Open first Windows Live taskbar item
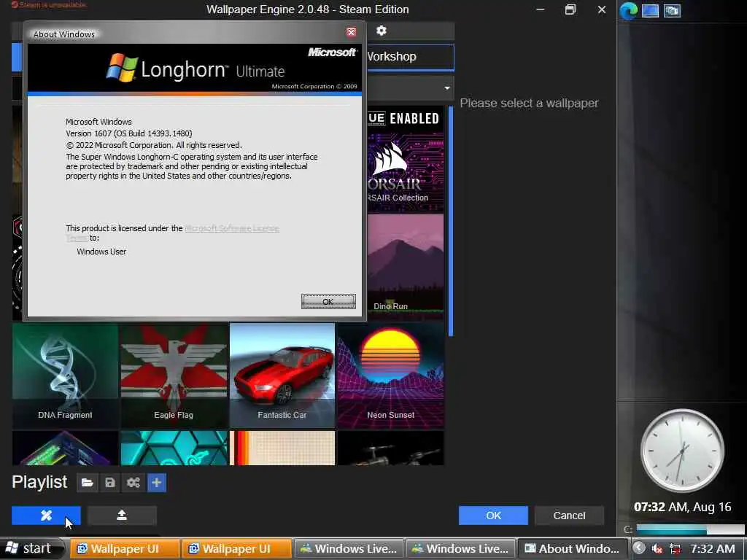Image resolution: width=747 pixels, height=560 pixels. click(x=349, y=548)
